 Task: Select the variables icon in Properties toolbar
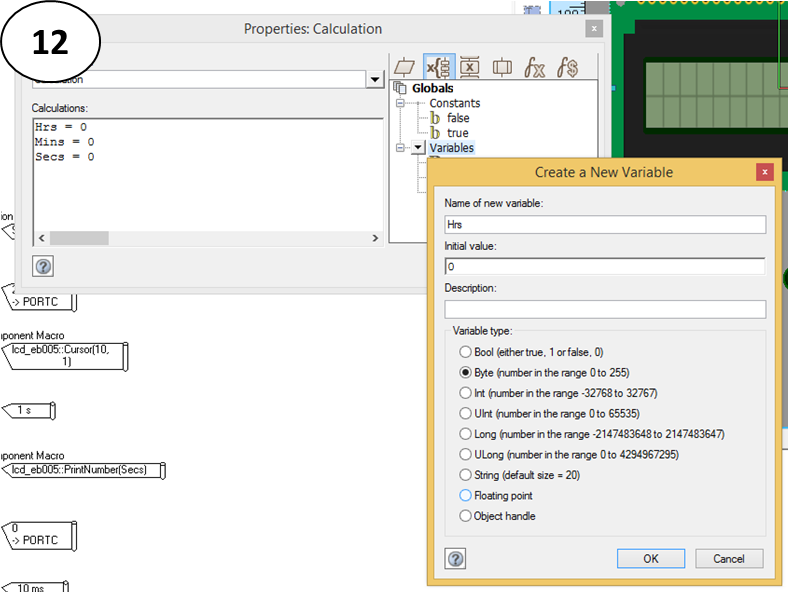(439, 67)
